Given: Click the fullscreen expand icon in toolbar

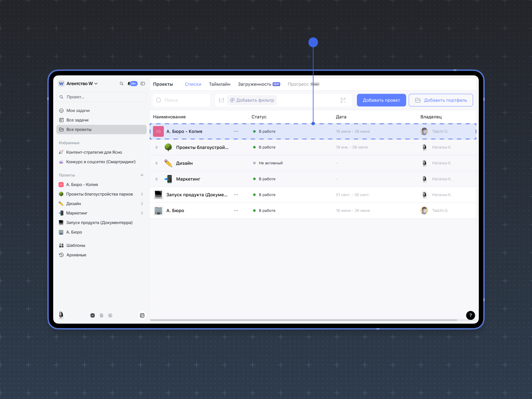Looking at the screenshot, I should pos(343,100).
